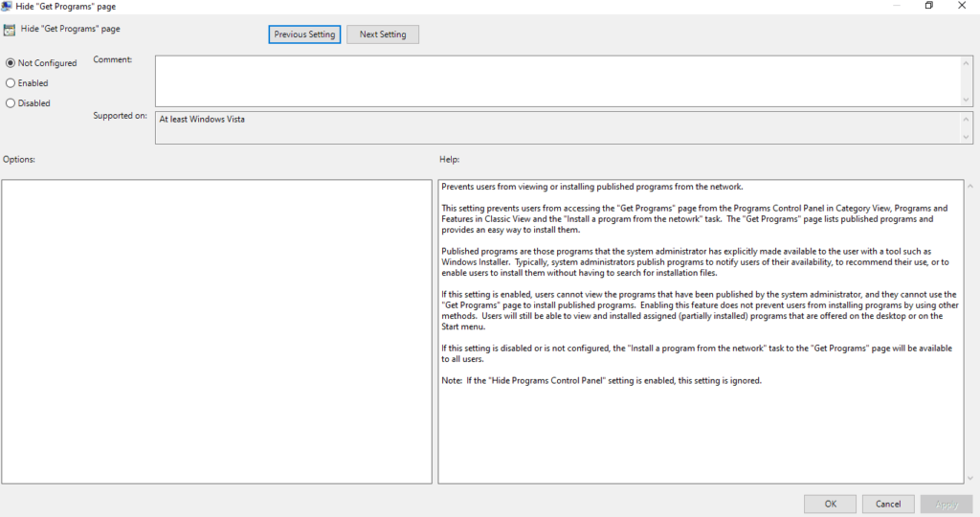Click Supported on box scroll down arrow

[x=966, y=137]
